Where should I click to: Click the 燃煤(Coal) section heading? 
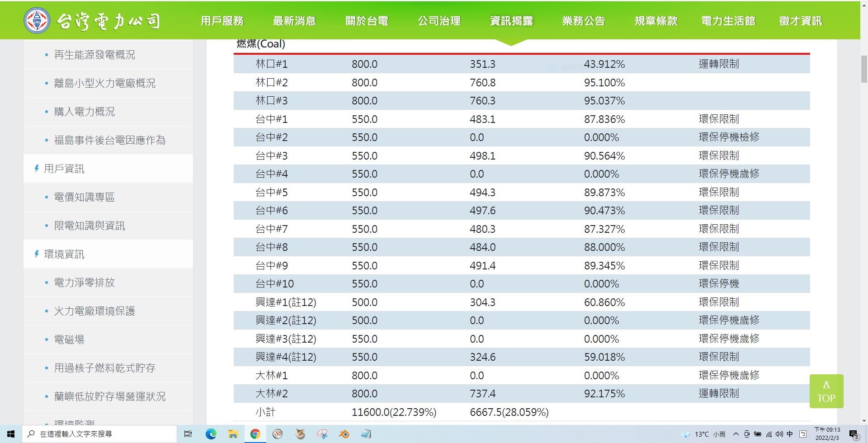coord(261,44)
